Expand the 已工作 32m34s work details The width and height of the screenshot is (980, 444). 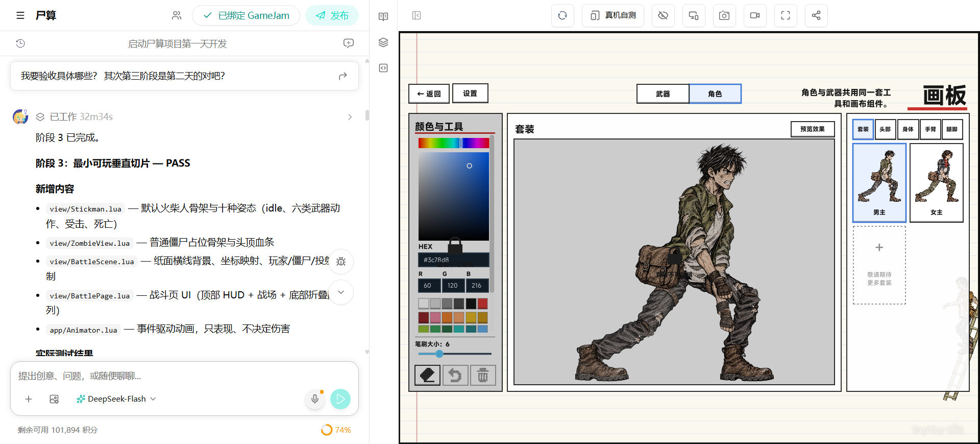[350, 117]
